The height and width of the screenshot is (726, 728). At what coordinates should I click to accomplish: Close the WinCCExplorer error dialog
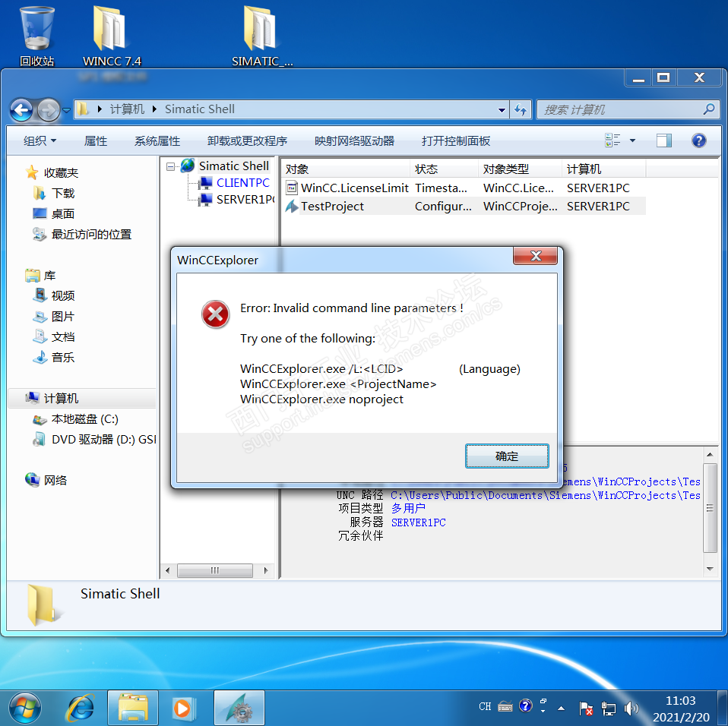click(x=535, y=256)
